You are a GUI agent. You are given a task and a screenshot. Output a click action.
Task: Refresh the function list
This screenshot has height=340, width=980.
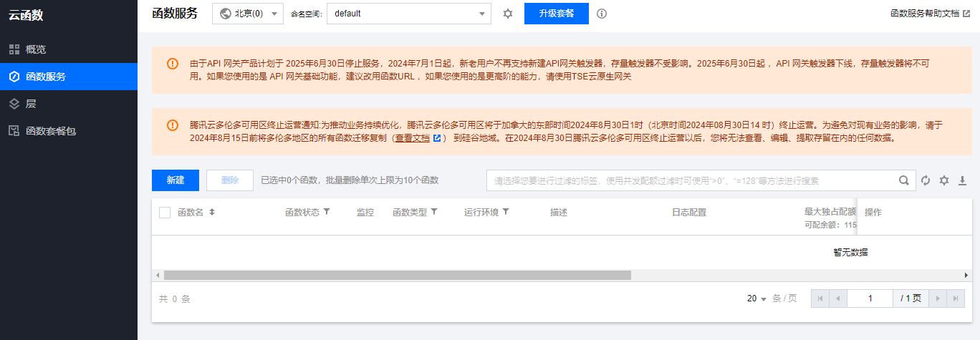[x=926, y=180]
